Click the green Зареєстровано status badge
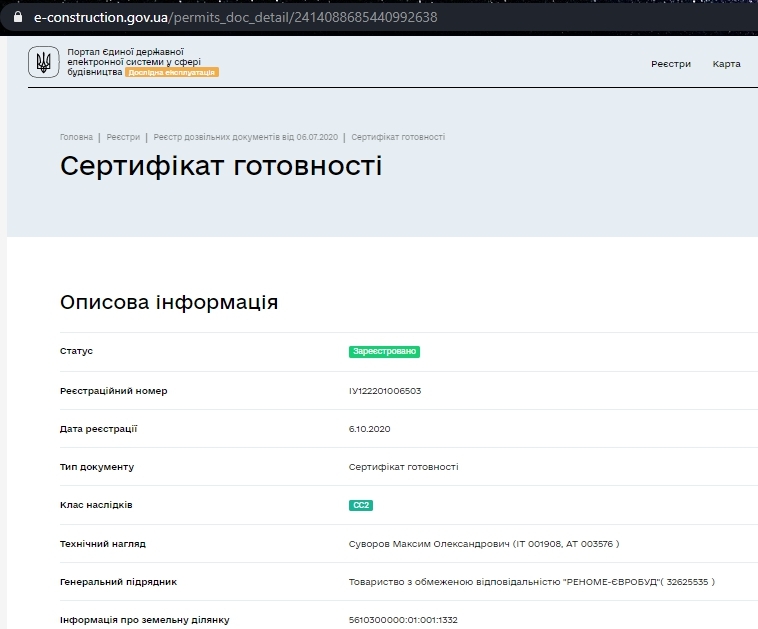This screenshot has width=758, height=629. click(x=384, y=351)
